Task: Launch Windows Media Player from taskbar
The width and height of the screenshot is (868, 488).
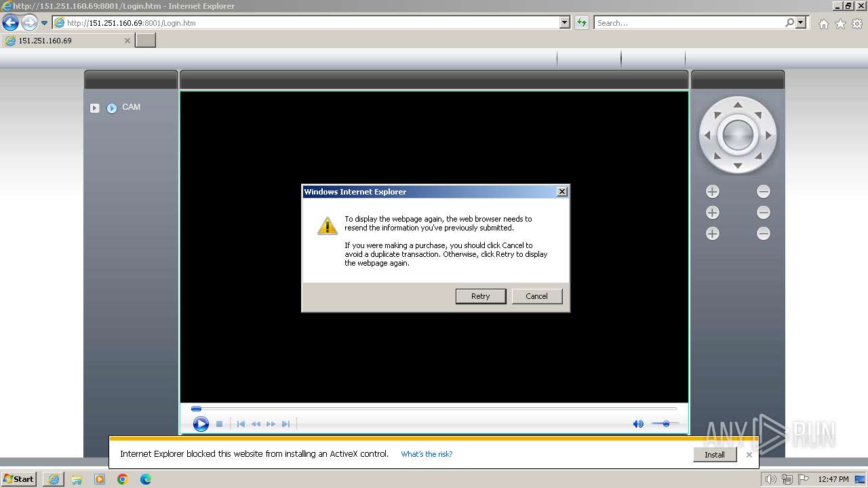Action: (100, 479)
